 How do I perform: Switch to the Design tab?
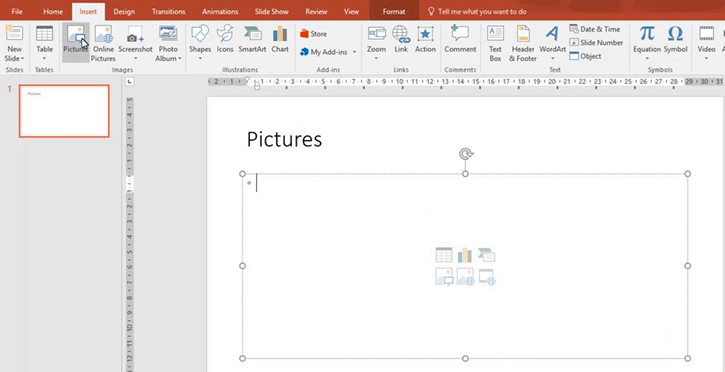pos(124,12)
